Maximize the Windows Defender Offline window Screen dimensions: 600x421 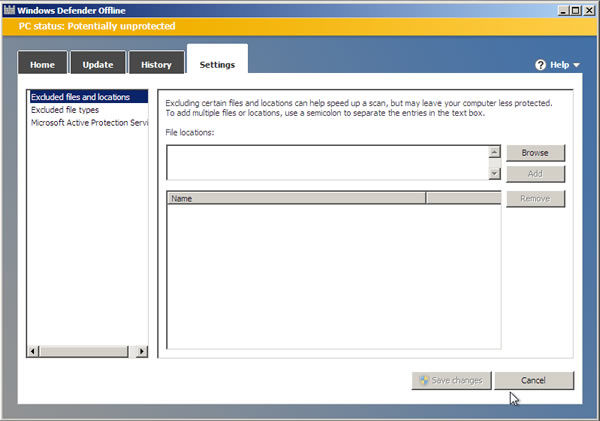click(x=575, y=10)
